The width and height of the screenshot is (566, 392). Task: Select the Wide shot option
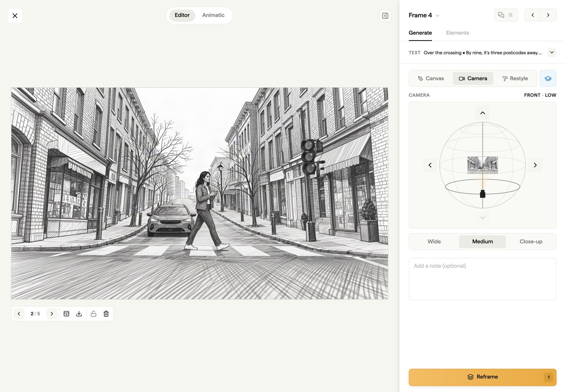click(434, 242)
